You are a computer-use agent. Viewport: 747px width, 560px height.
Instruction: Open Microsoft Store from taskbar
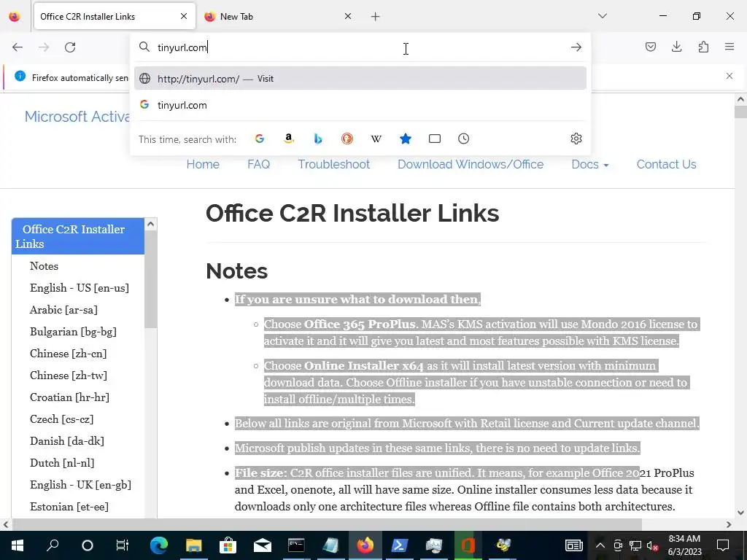pyautogui.click(x=228, y=545)
